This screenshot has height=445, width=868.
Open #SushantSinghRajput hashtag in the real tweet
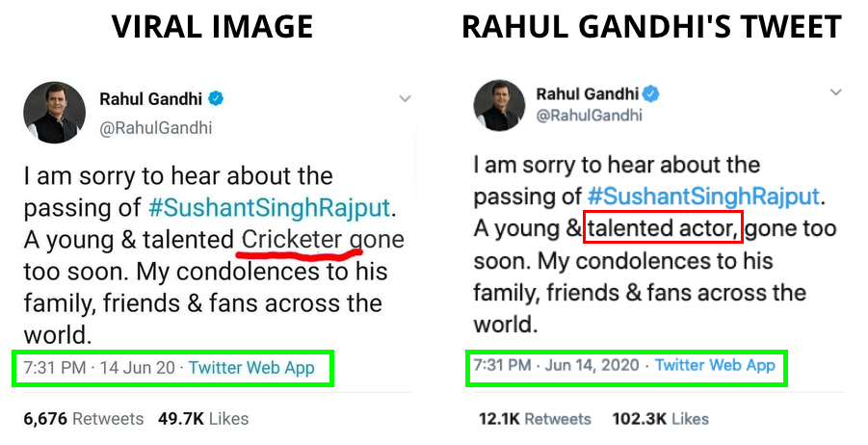pyautogui.click(x=703, y=196)
